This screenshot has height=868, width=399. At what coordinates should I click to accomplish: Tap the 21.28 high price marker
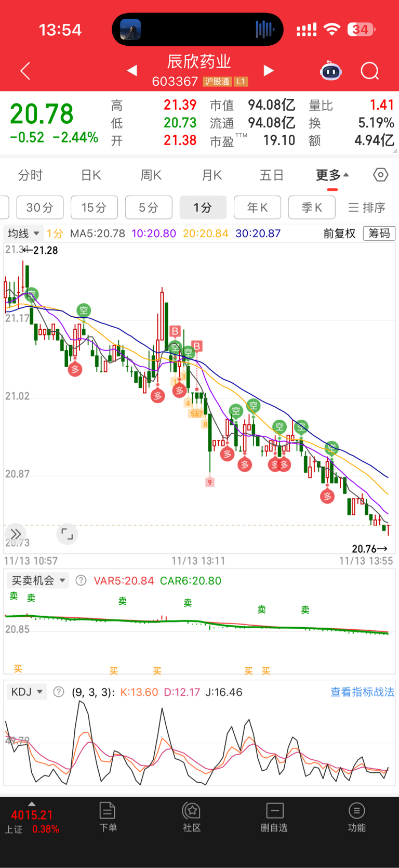pos(40,250)
